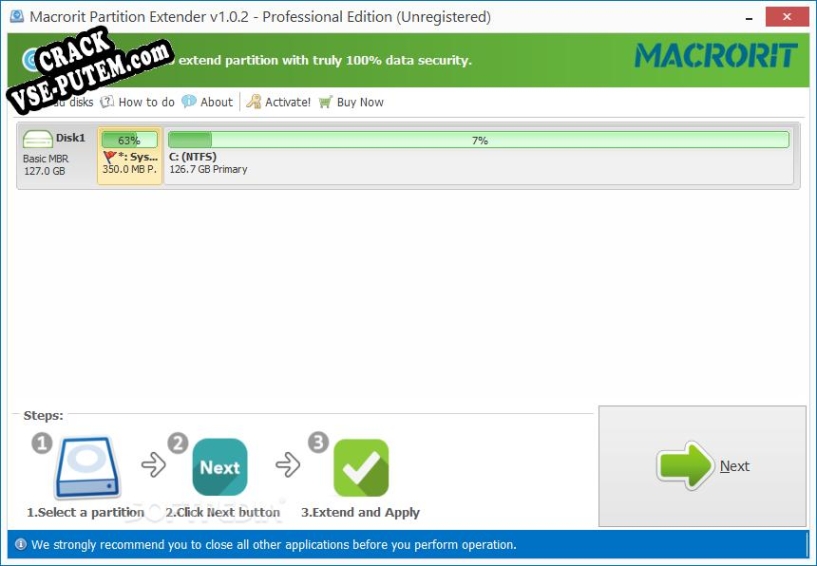Select the Disk1 drive icon

point(38,139)
